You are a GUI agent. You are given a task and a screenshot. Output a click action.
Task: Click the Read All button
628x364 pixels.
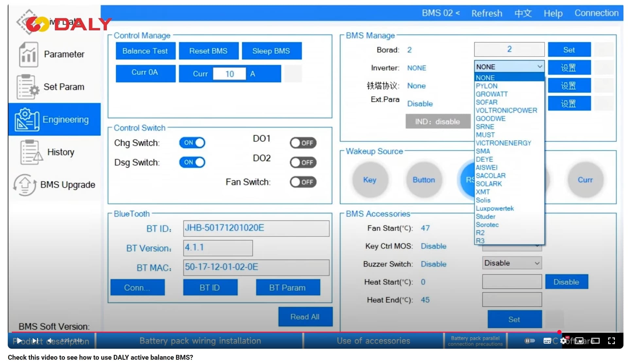tap(305, 317)
